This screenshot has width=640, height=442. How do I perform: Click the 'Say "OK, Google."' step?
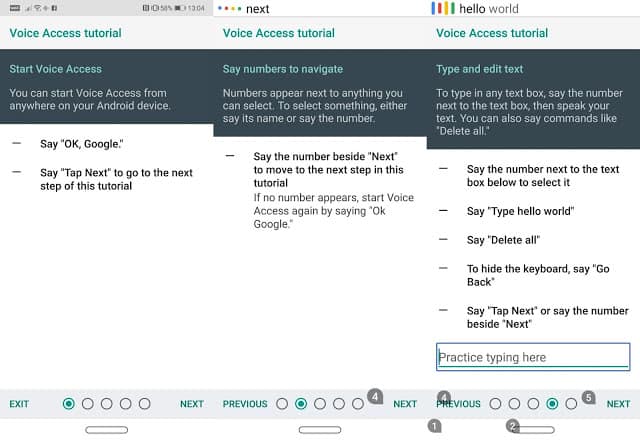pos(82,144)
